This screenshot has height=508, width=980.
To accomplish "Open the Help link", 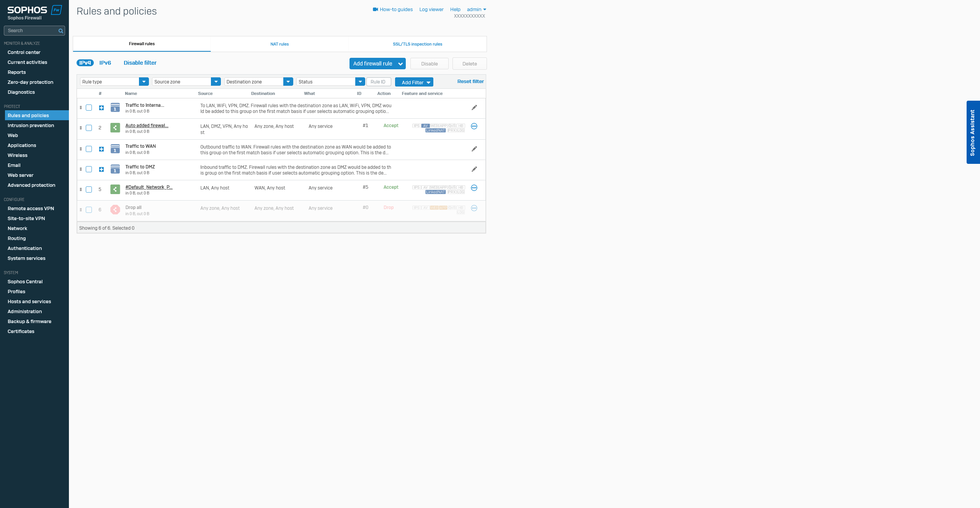I will (455, 10).
